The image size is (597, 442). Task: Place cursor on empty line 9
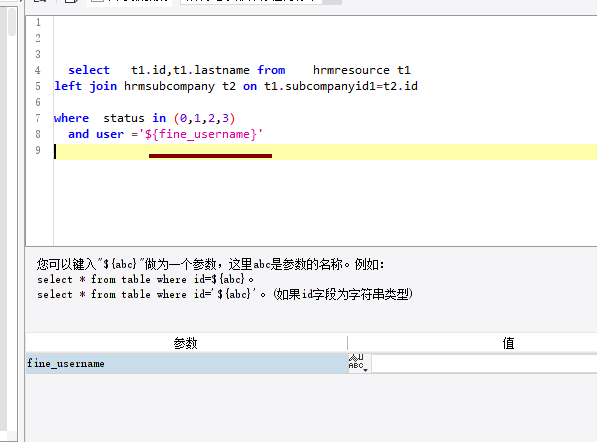tap(326, 152)
